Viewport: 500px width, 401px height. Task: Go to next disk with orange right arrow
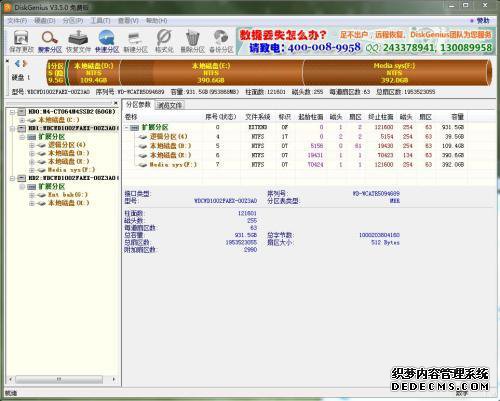pyautogui.click(x=24, y=63)
